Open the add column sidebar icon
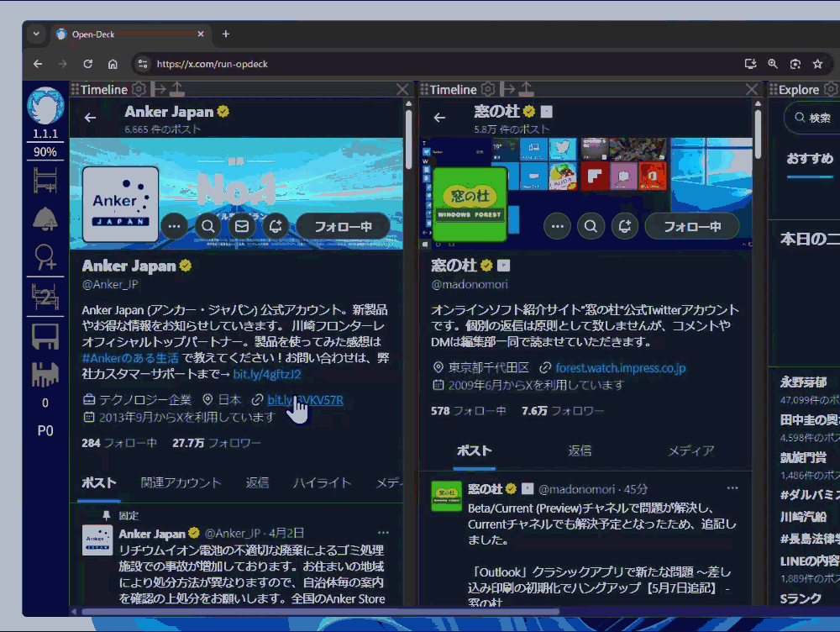This screenshot has height=632, width=840. 45,180
